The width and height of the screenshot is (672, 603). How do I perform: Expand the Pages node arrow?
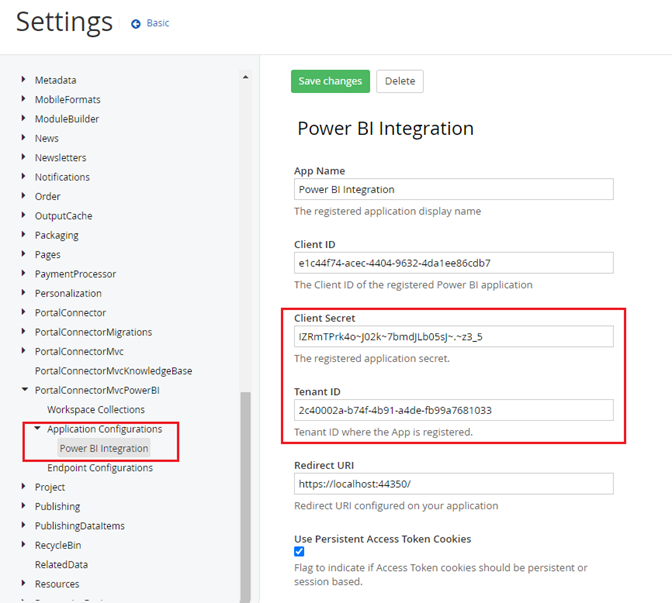[24, 254]
